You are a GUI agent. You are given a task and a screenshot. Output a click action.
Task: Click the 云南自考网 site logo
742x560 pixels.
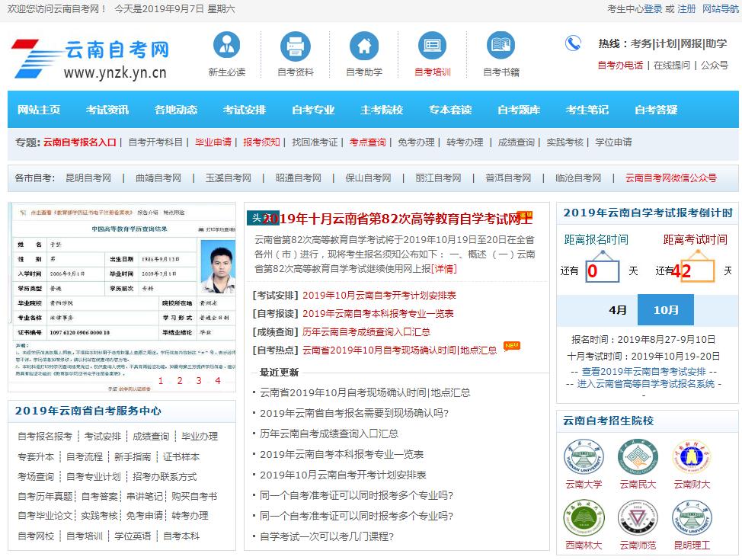(x=90, y=59)
